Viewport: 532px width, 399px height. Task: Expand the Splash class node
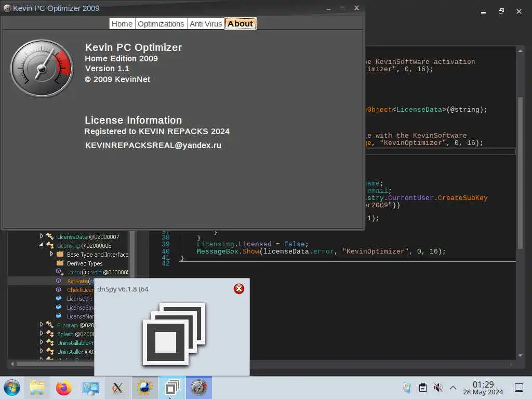point(42,334)
